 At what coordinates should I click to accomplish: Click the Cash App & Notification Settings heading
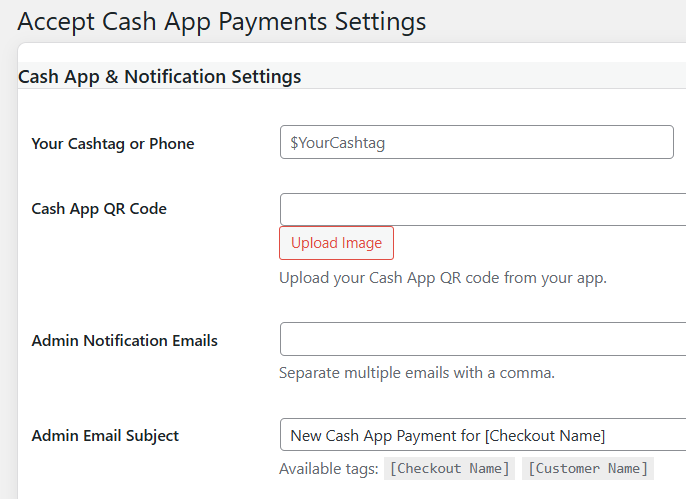coord(160,77)
